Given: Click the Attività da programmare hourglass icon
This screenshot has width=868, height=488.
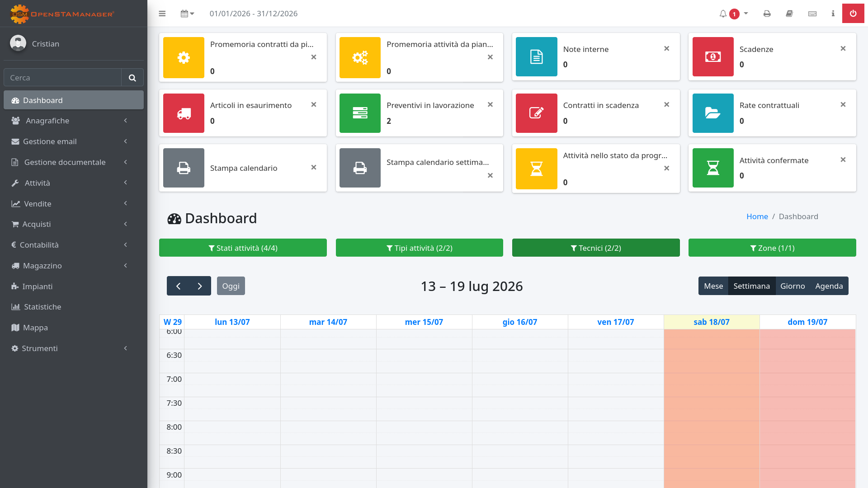Looking at the screenshot, I should click(537, 169).
